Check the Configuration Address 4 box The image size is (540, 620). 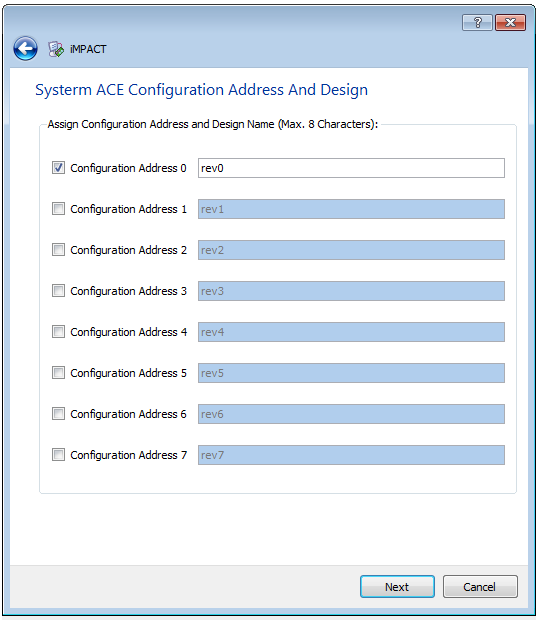point(59,331)
